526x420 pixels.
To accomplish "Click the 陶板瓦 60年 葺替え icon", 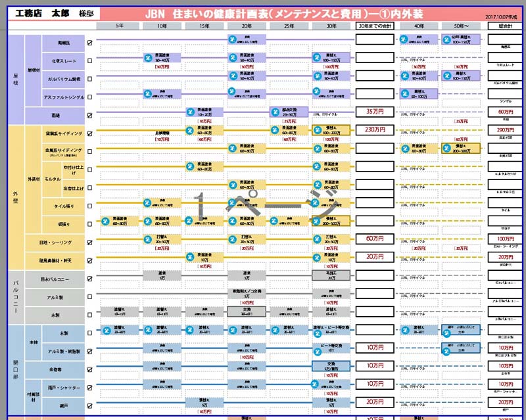I will 446,39.
